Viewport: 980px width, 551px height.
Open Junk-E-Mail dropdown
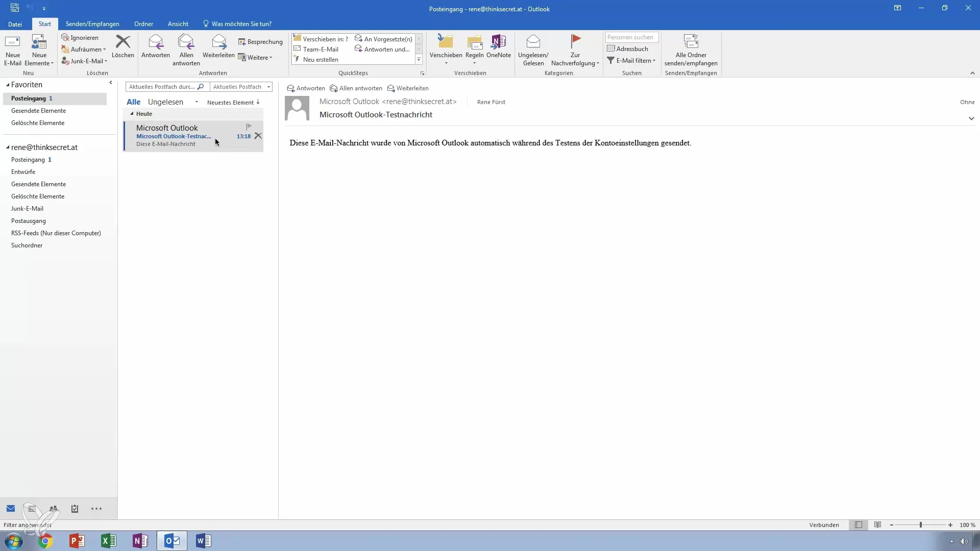[85, 61]
